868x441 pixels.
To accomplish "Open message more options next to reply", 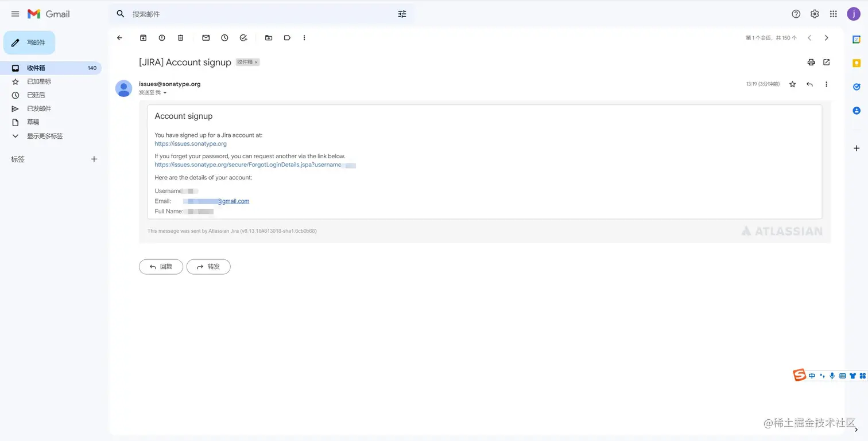I will (827, 84).
